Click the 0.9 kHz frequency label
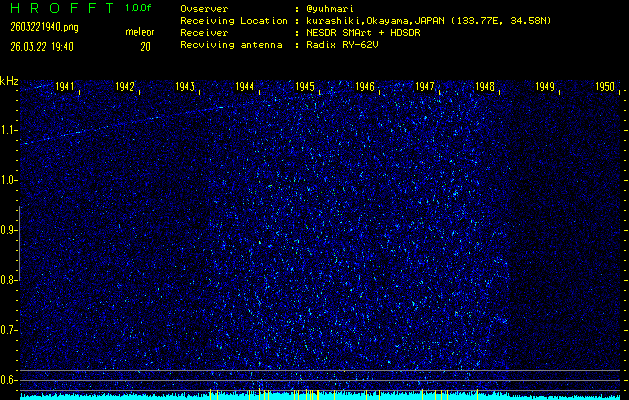Screen dimensions: 629x400 (x=9, y=230)
